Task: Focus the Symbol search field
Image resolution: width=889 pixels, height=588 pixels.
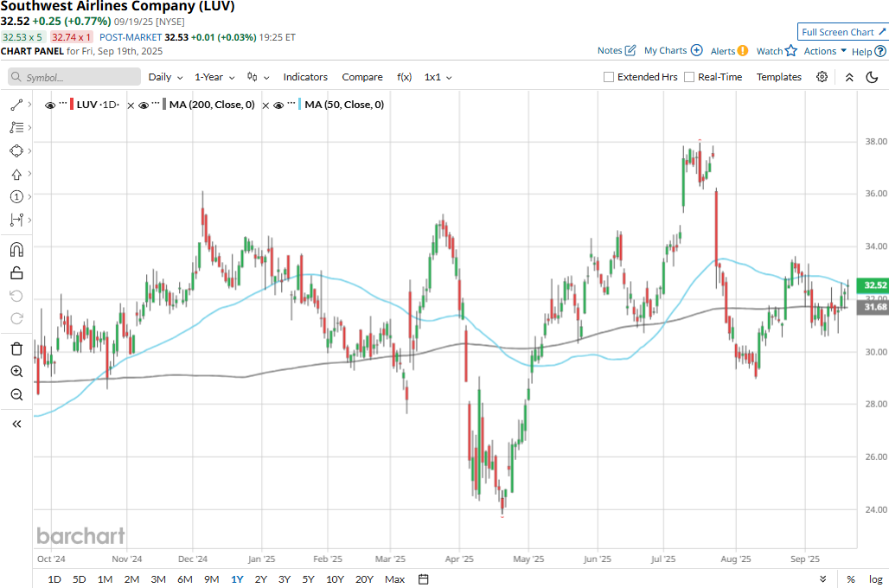Action: pos(74,77)
